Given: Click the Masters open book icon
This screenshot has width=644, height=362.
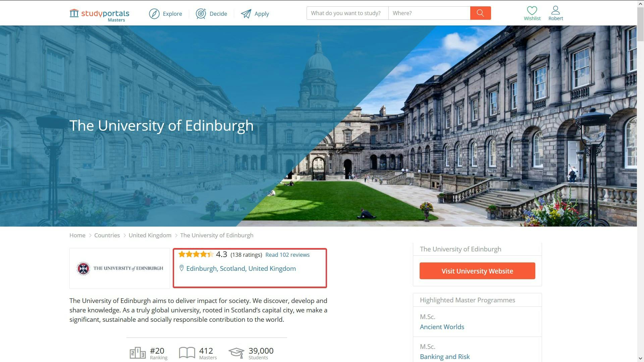Looking at the screenshot, I should (187, 353).
